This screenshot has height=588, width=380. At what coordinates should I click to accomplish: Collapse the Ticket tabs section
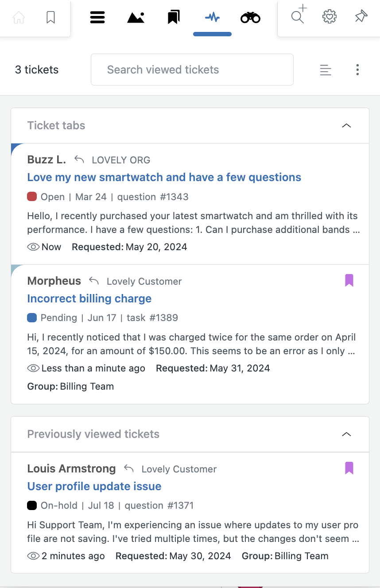click(x=346, y=126)
